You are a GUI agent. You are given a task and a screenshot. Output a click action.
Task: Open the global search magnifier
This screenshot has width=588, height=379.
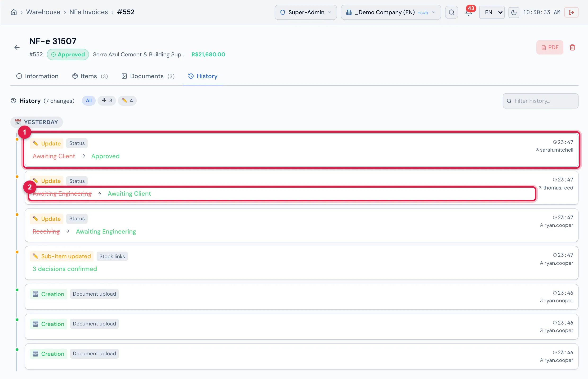451,12
